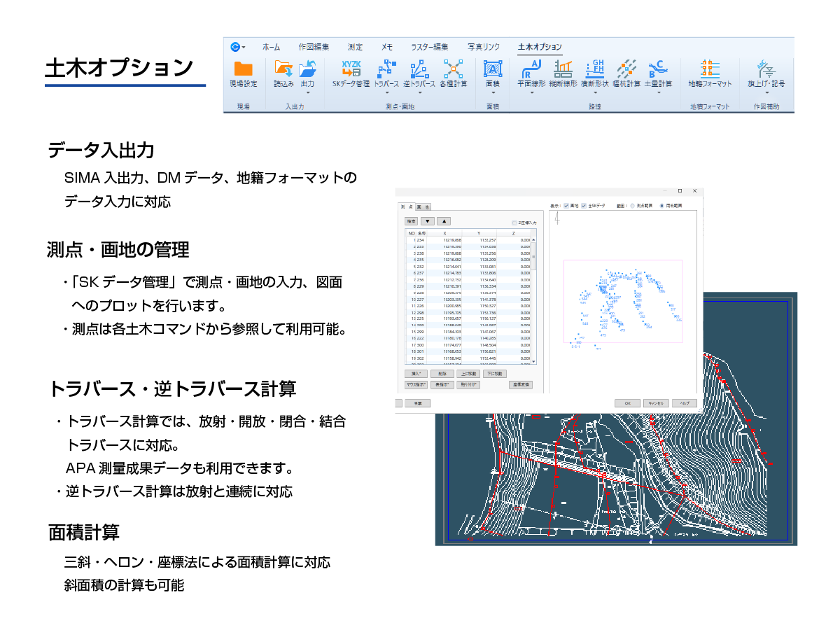
Task: Click the 旗上げ・記号 icon
Action: pos(766,69)
